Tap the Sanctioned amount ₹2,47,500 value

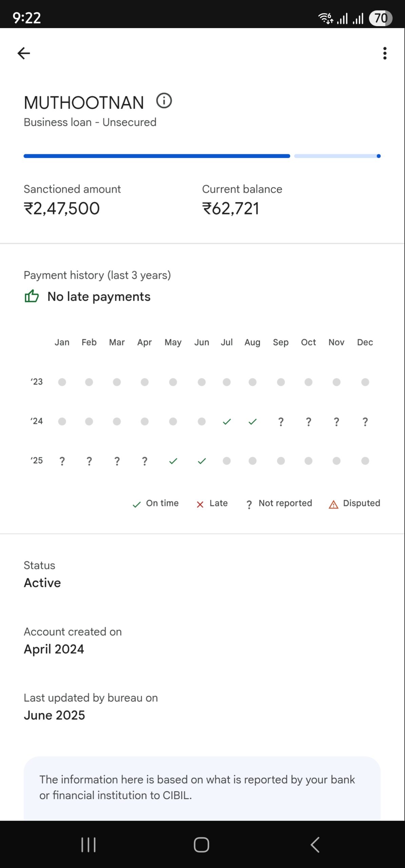[x=62, y=209]
